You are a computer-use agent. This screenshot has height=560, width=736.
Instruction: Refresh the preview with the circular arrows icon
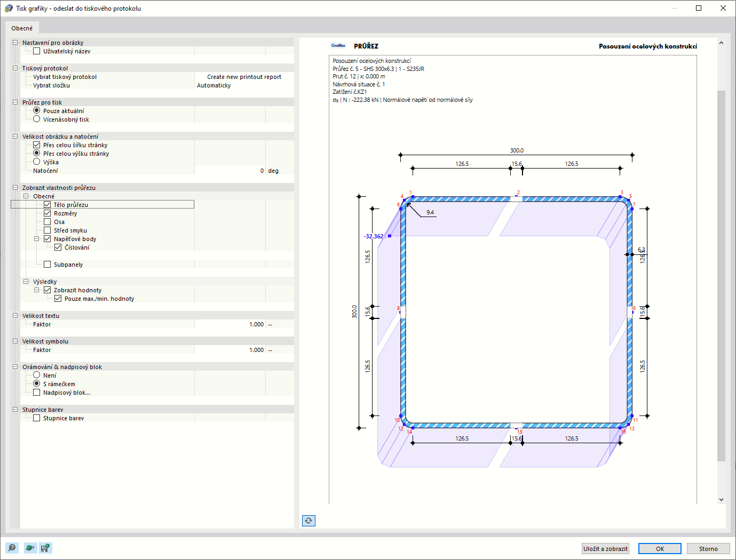pos(308,521)
